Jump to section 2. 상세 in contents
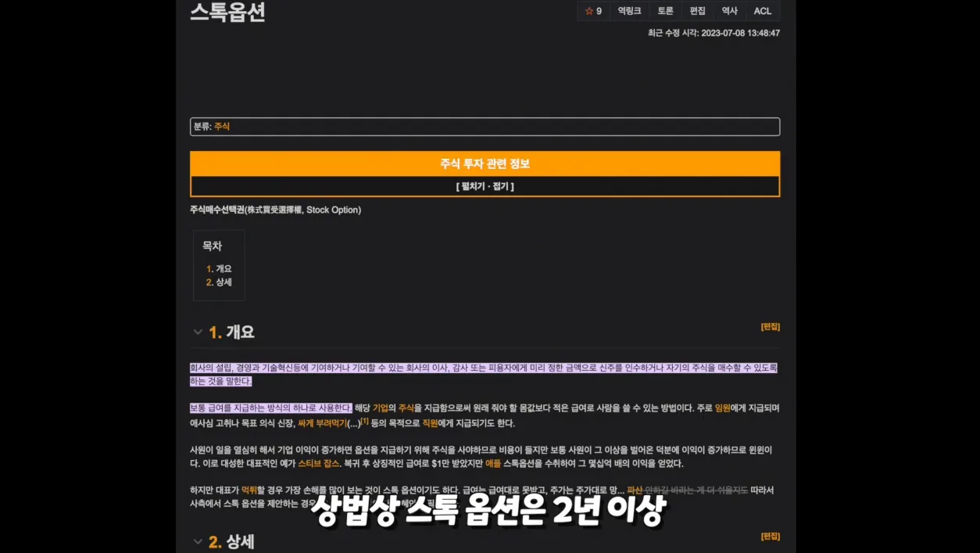Image resolution: width=980 pixels, height=553 pixels. pos(220,282)
